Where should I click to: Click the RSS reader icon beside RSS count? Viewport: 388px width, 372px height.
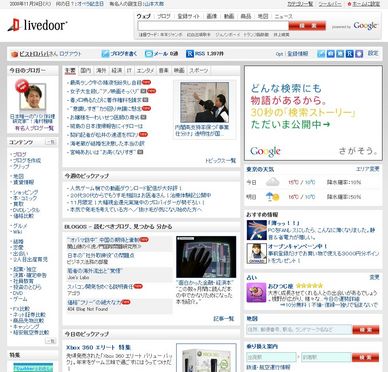[190, 54]
